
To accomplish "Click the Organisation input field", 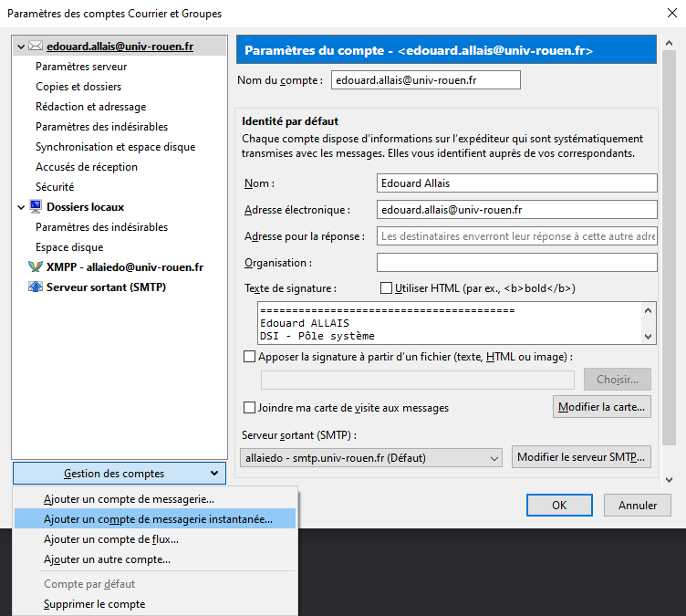I will pos(516,263).
